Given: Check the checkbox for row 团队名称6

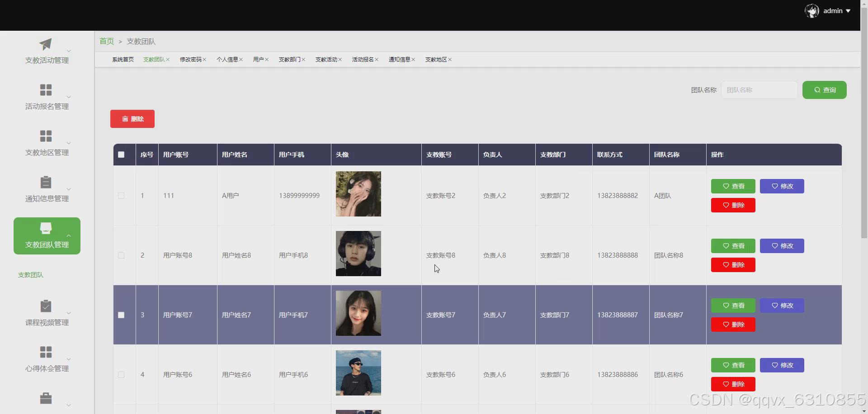Looking at the screenshot, I should (x=121, y=375).
